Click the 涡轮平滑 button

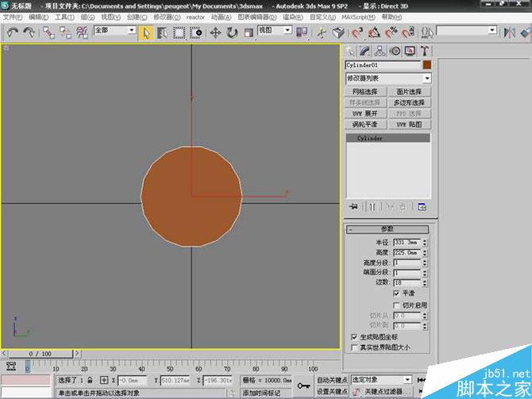366,125
